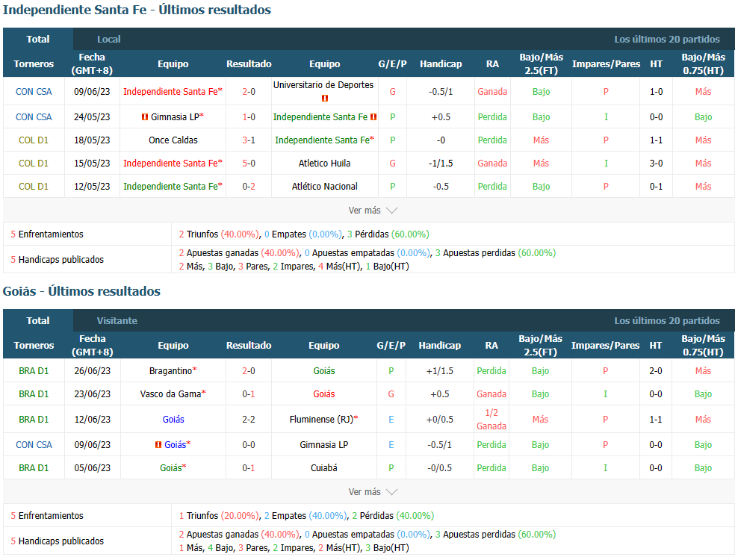Click Goiás home team on 05/06/23

[173, 467]
